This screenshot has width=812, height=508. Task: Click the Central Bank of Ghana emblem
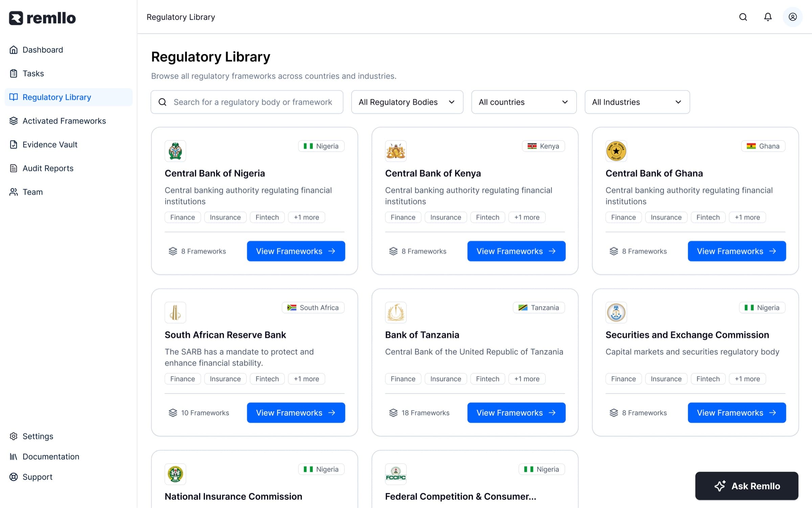tap(616, 151)
